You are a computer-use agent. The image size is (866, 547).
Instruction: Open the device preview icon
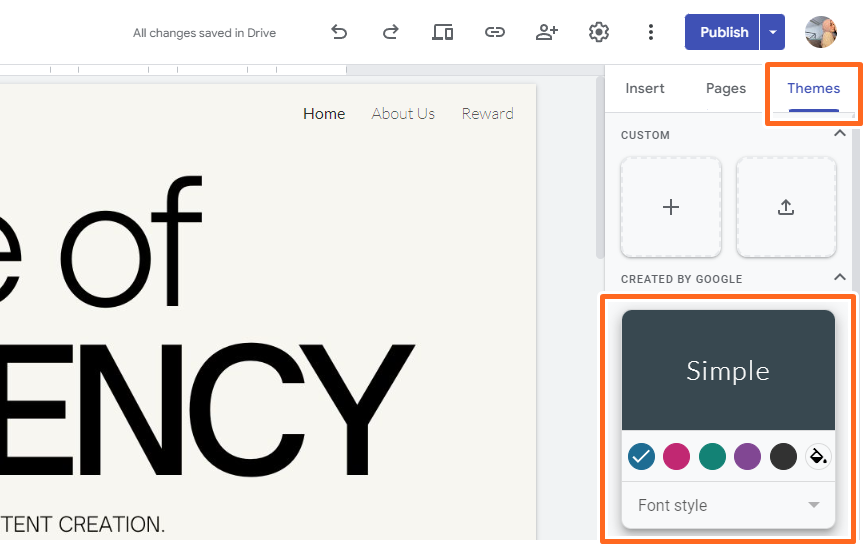click(442, 33)
